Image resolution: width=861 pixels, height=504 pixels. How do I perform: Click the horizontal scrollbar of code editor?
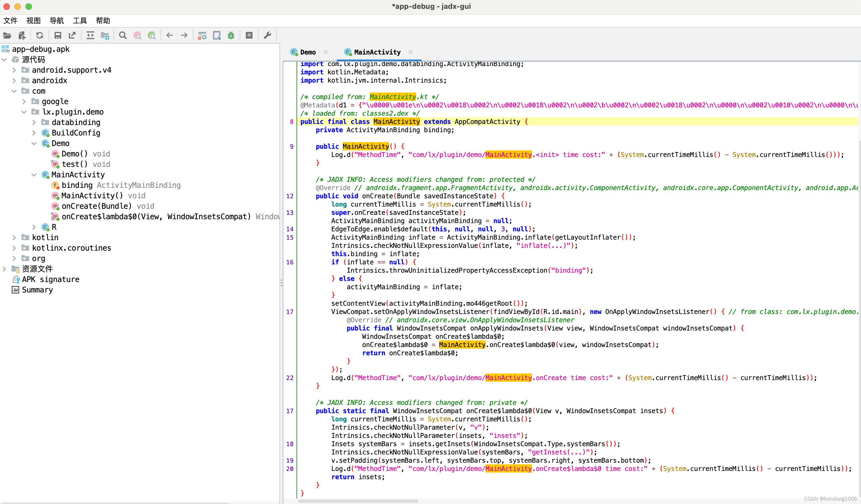click(x=358, y=501)
